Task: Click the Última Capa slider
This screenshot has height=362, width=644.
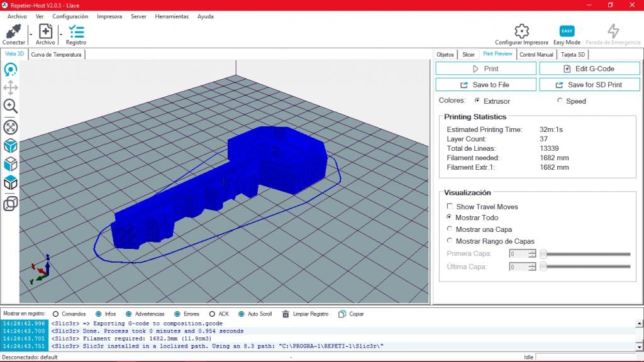Action: [x=586, y=266]
